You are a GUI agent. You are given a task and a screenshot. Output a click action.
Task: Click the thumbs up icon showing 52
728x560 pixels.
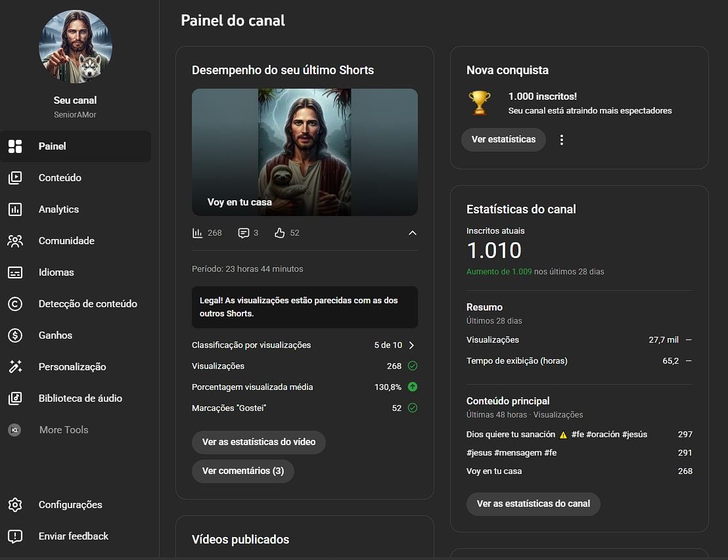(279, 233)
